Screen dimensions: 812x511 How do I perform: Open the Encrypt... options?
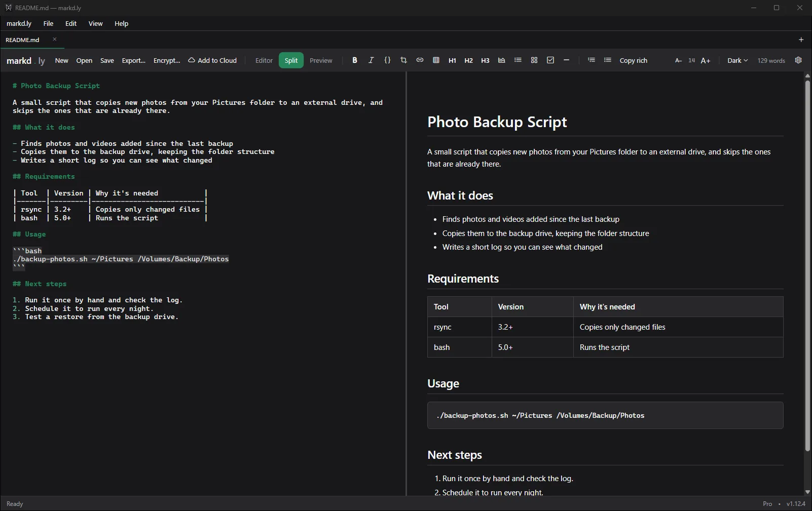(167, 60)
